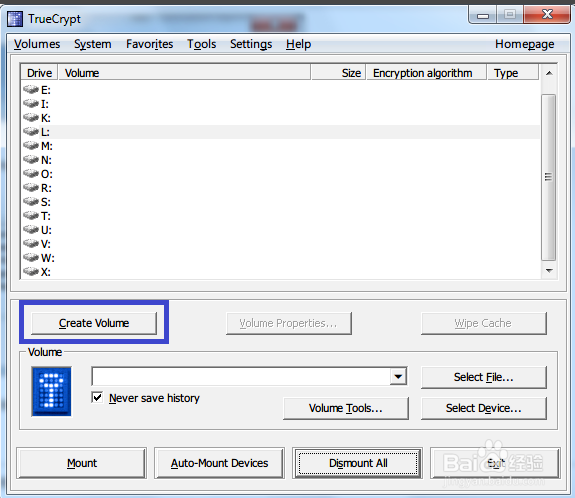Screen dimensions: 575x498
Task: Click the drive list scroll down arrow
Action: [549, 271]
